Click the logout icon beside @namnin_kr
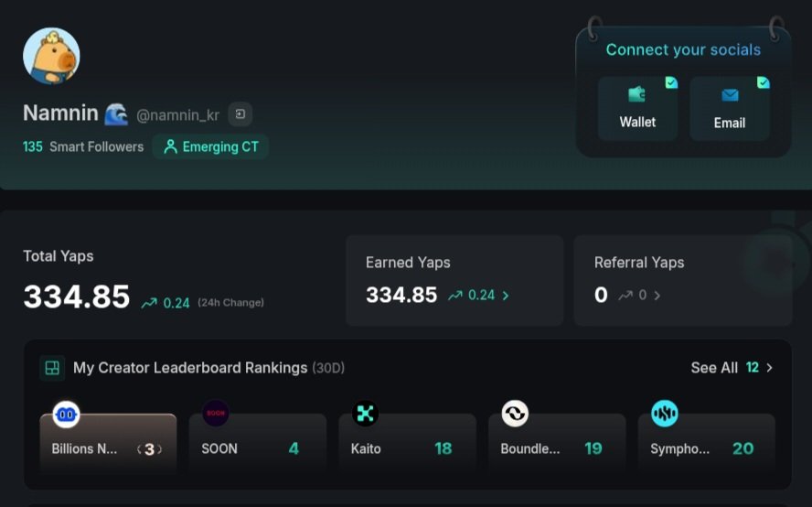This screenshot has height=507, width=812. [x=240, y=114]
